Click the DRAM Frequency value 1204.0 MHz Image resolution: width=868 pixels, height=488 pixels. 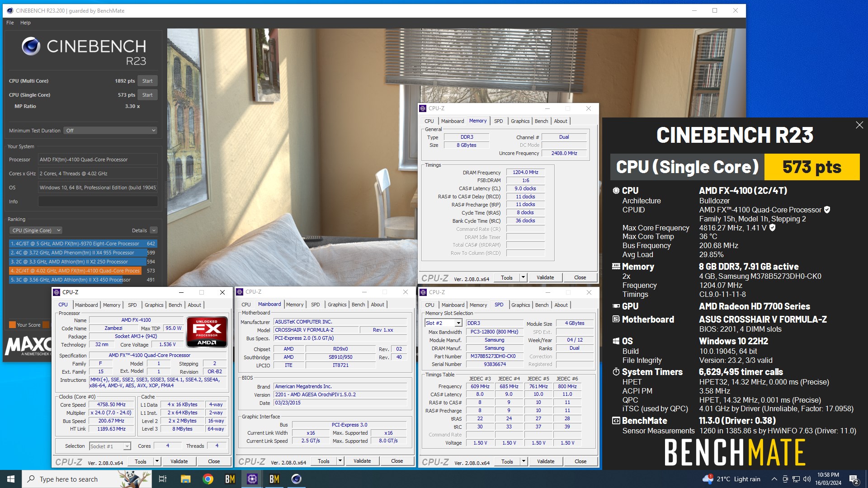525,173
